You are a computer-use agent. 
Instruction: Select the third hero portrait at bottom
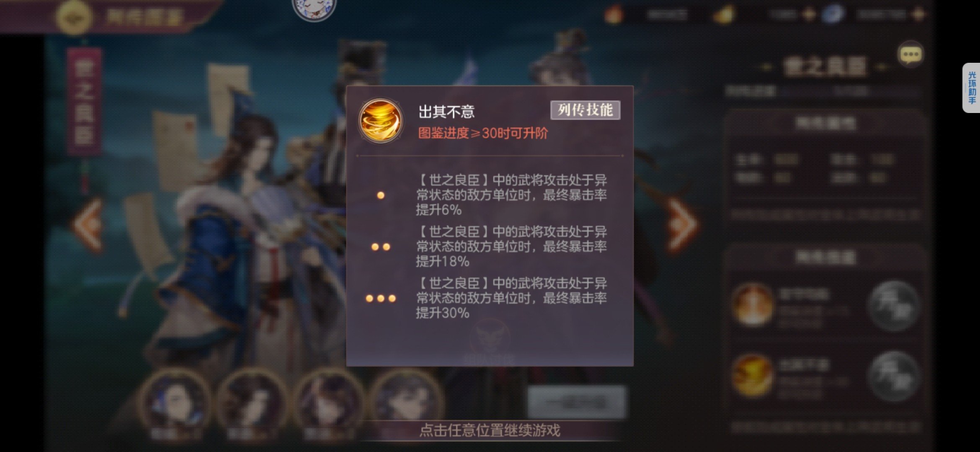click(329, 401)
